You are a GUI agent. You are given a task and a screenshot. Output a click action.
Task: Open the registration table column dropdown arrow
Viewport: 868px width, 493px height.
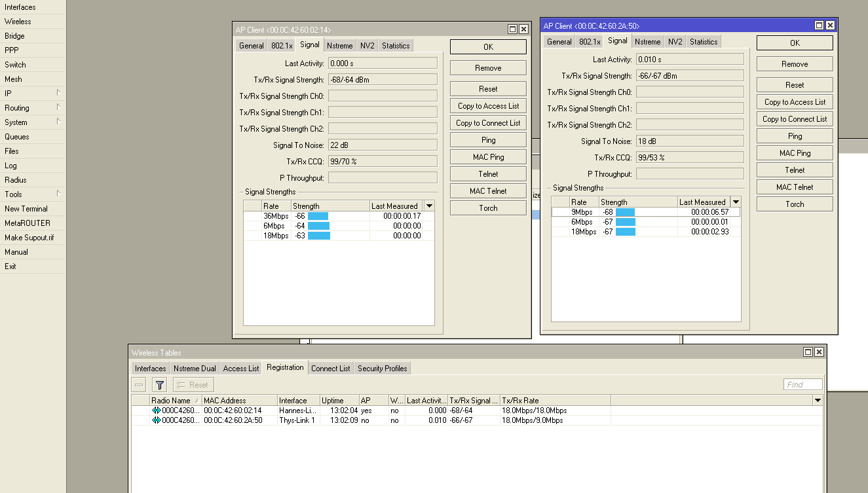click(x=817, y=400)
